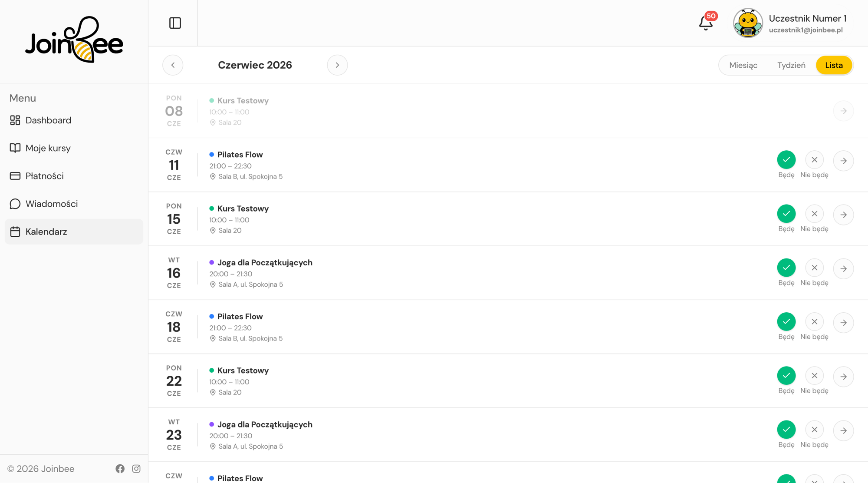Open Wiadomości menu item
Screen dimensions: 868x483
coord(74,204)
